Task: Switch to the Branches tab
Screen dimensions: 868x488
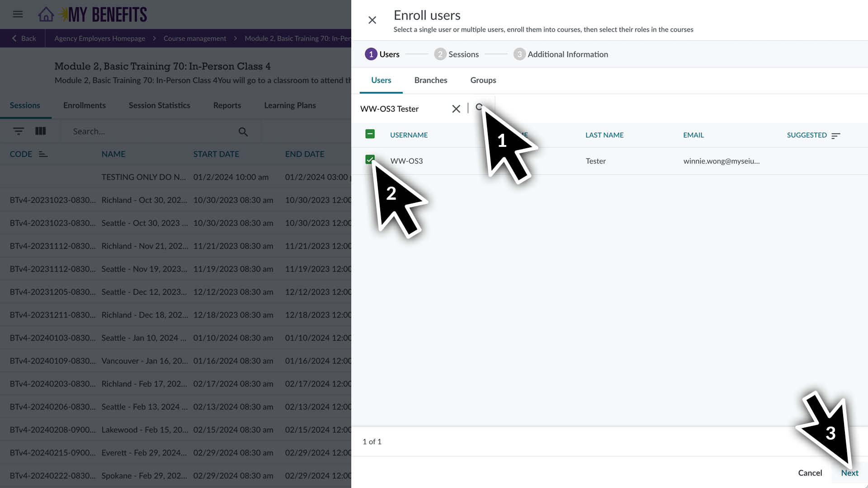Action: click(430, 80)
